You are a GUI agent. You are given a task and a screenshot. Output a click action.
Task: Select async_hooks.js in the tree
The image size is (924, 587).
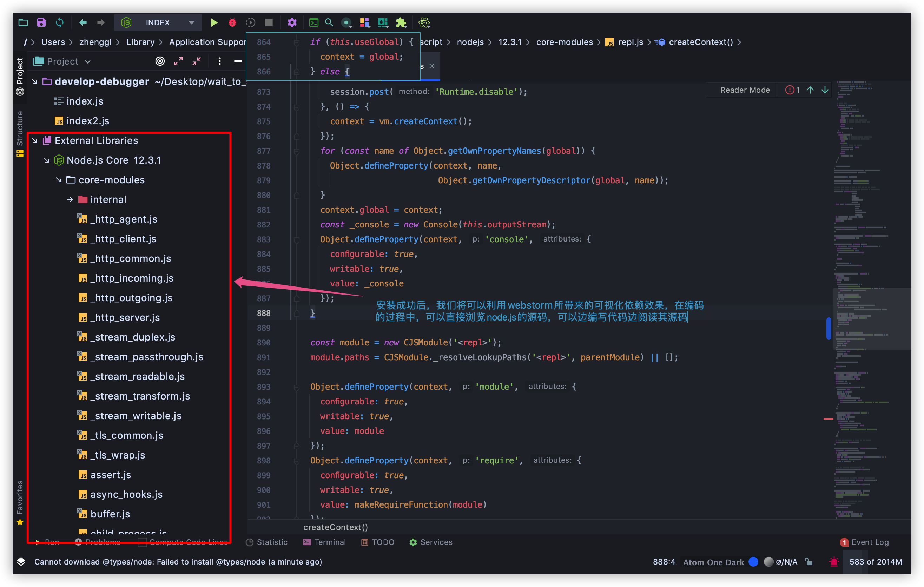click(x=127, y=494)
